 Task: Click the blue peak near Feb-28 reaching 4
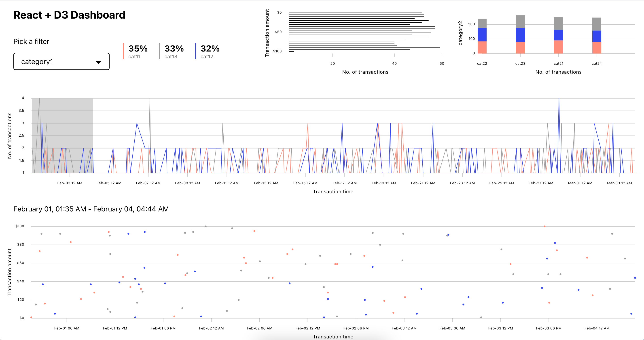pyautogui.click(x=559, y=99)
